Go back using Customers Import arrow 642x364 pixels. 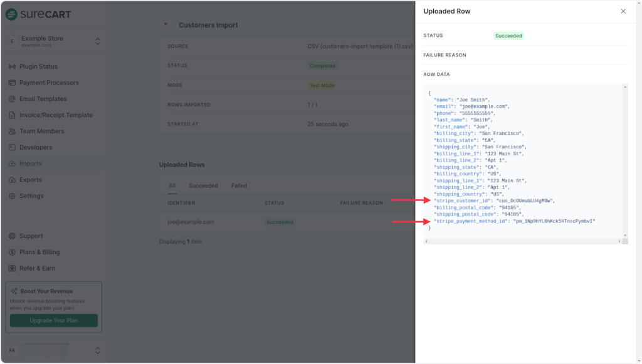pyautogui.click(x=166, y=24)
